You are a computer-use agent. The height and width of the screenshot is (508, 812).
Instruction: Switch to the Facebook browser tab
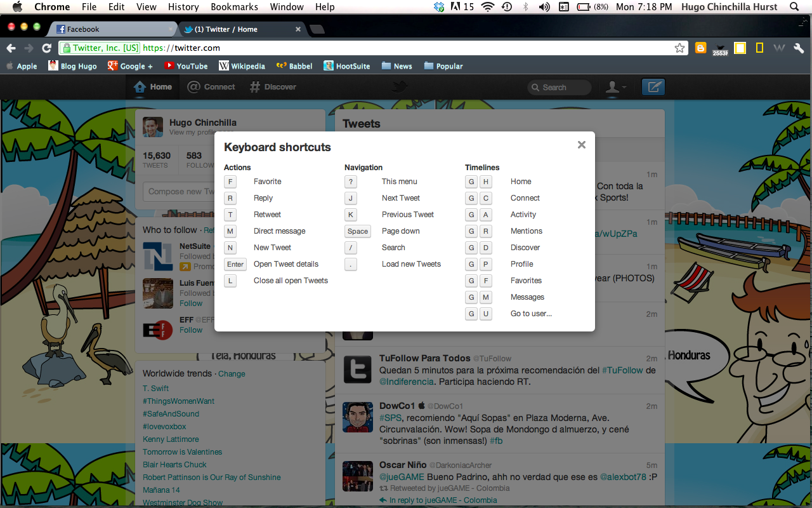[x=114, y=29]
